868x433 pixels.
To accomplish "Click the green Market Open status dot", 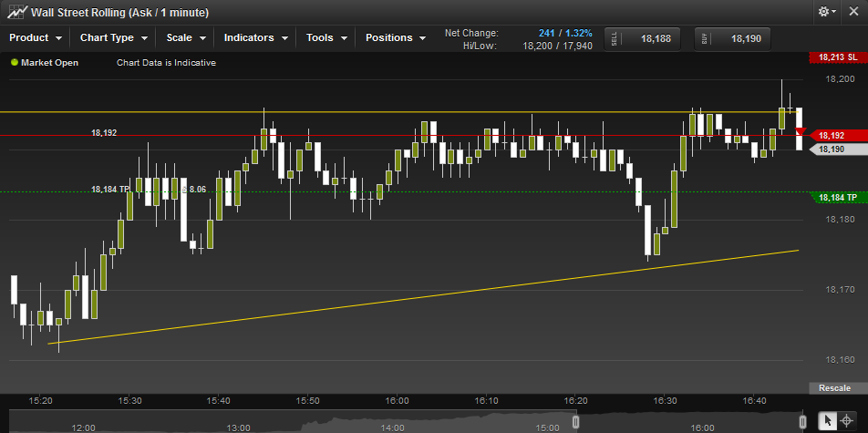I will coord(15,63).
